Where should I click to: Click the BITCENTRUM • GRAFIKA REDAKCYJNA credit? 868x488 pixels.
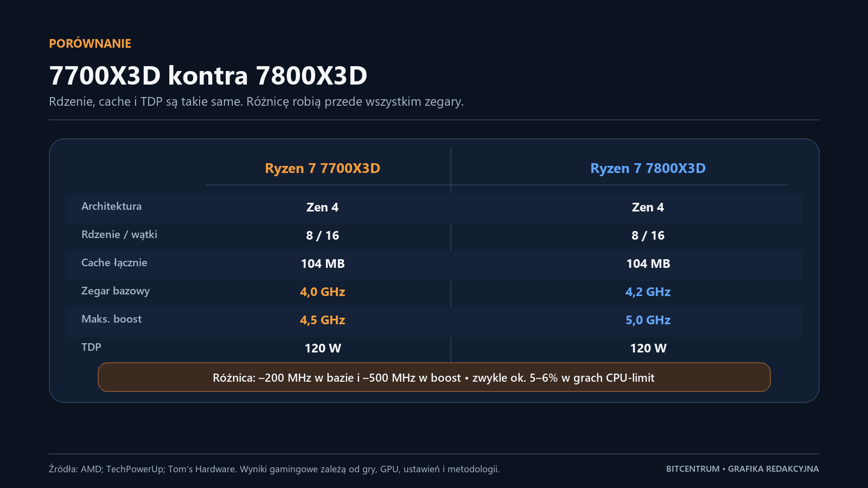pyautogui.click(x=742, y=469)
